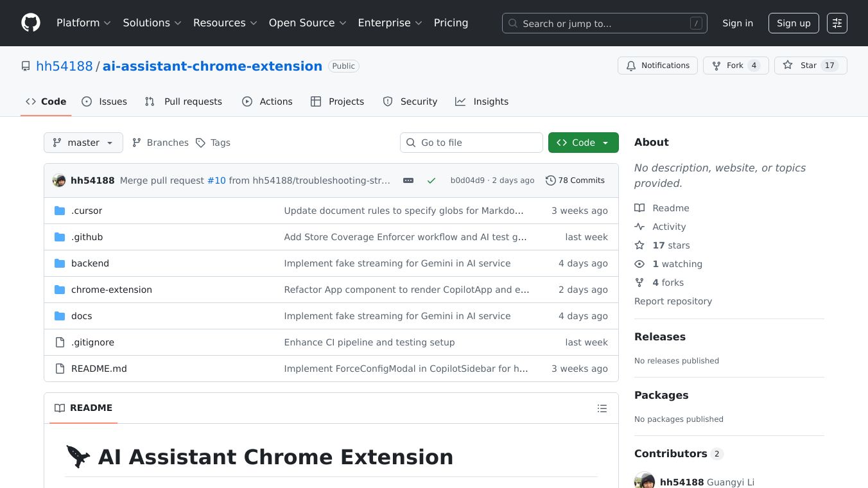Open the chrome-extension folder icon
The width and height of the screenshot is (868, 488).
pyautogui.click(x=58, y=290)
